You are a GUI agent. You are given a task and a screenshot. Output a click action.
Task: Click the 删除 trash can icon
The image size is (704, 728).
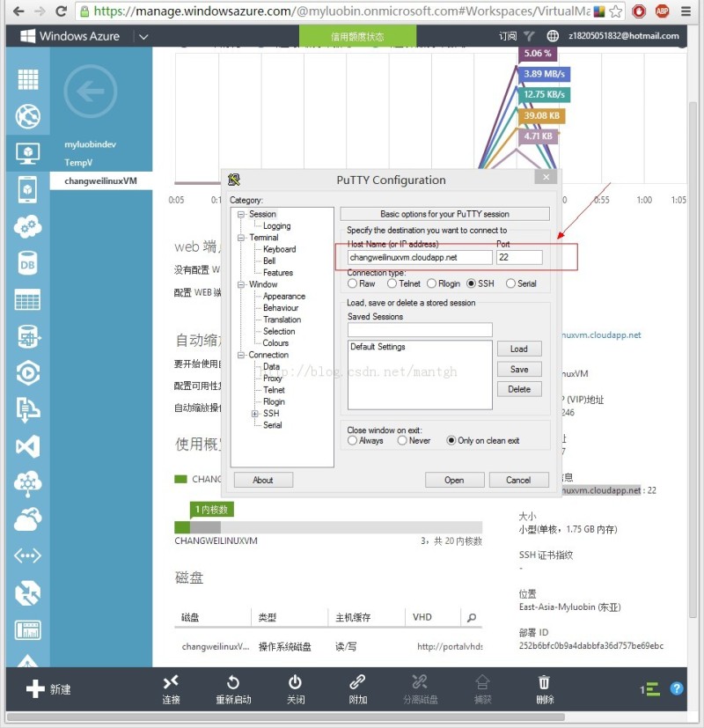pyautogui.click(x=544, y=682)
